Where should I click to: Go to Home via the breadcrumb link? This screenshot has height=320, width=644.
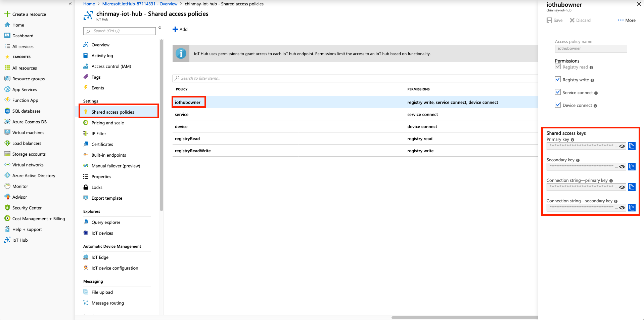click(x=89, y=4)
